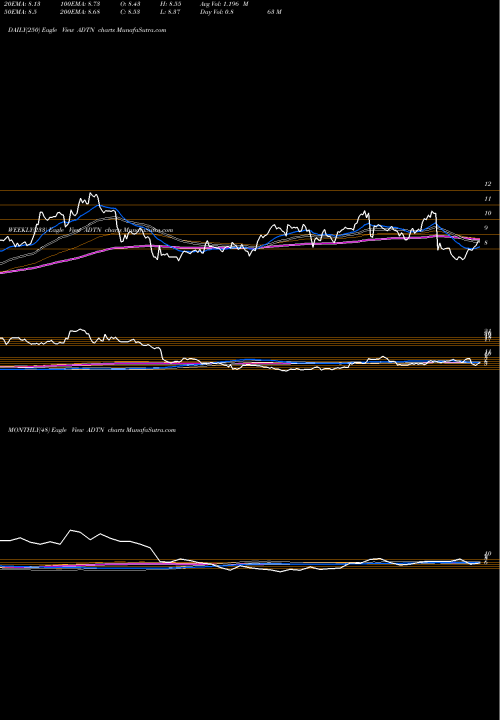Click the High price value in header
The image size is (500, 720).
pyautogui.click(x=172, y=4)
